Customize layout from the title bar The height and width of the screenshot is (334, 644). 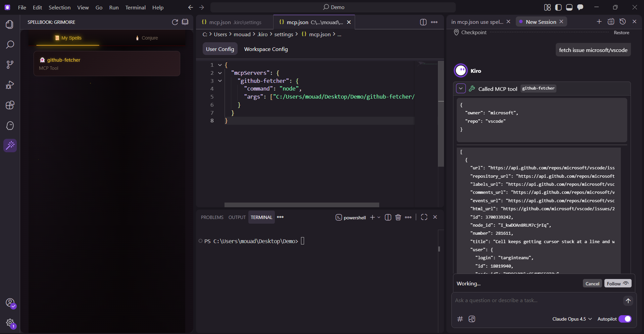(x=547, y=7)
